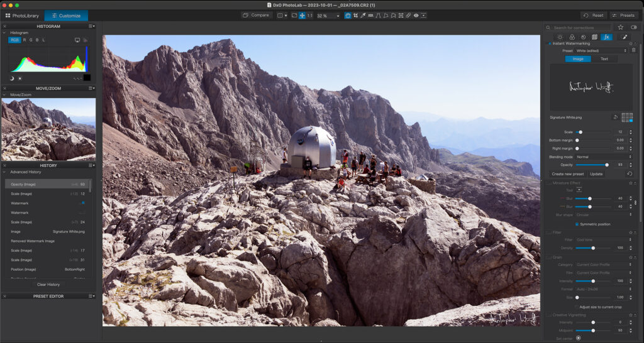Switch to the PhotoLibrary tab
This screenshot has width=644, height=343.
click(x=22, y=15)
